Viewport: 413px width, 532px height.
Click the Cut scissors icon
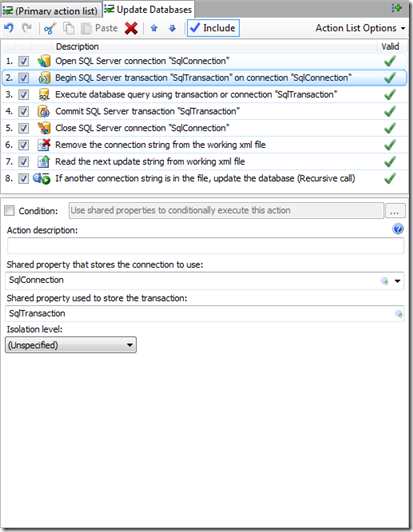[x=50, y=28]
